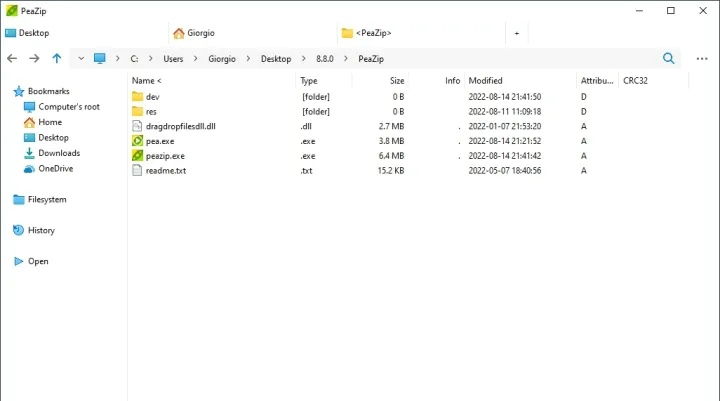The image size is (720, 401).
Task: Expand chevron after Users in breadcrumb
Action: pos(196,58)
